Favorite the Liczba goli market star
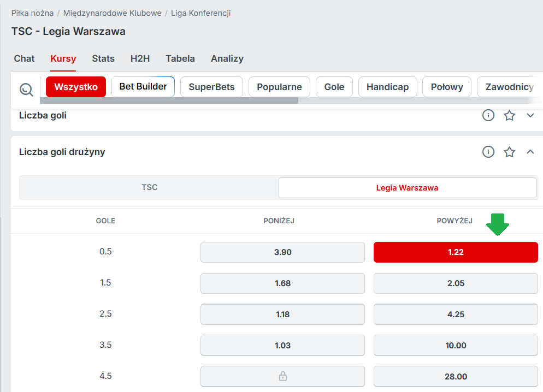 [509, 116]
